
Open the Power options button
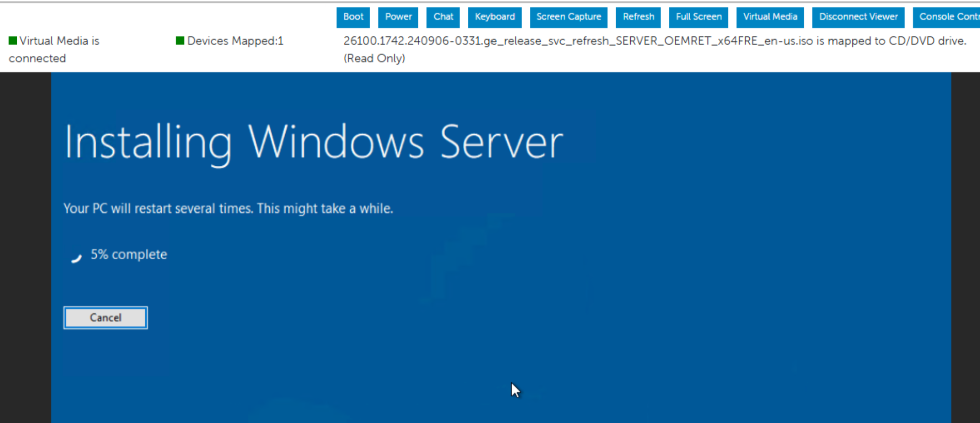tap(398, 17)
